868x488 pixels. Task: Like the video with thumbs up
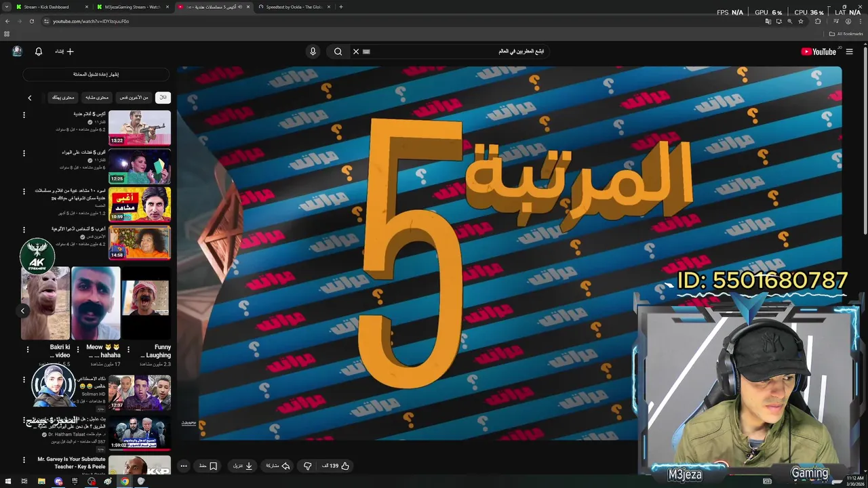pos(336,466)
